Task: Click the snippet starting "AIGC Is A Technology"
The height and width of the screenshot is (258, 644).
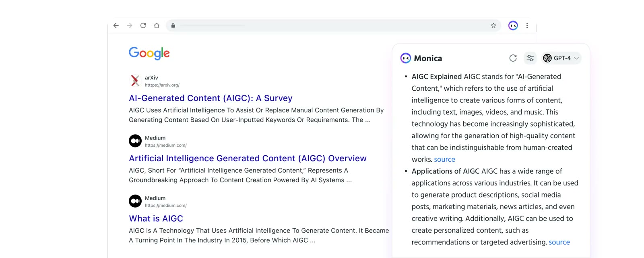Action: pyautogui.click(x=259, y=235)
